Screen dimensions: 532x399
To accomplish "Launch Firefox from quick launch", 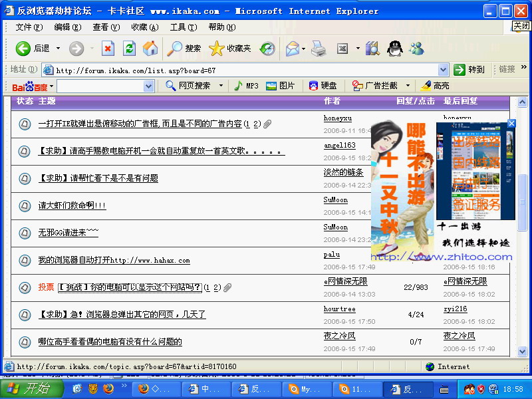I will (108, 388).
